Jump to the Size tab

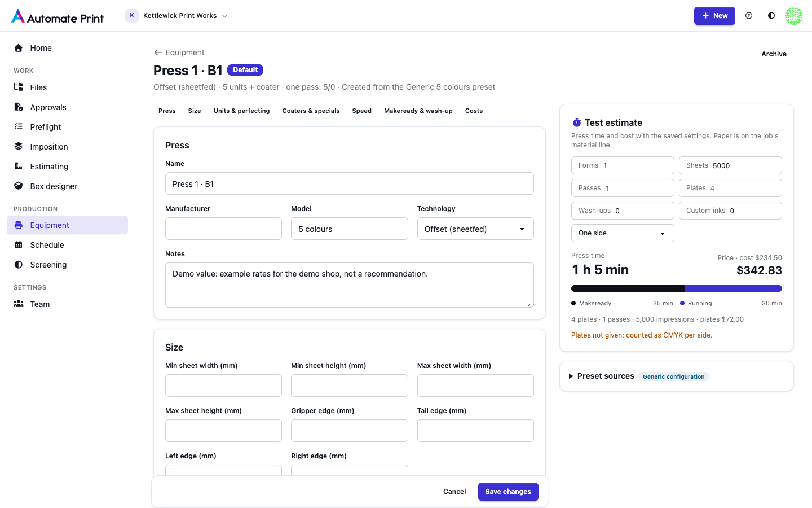click(x=195, y=111)
